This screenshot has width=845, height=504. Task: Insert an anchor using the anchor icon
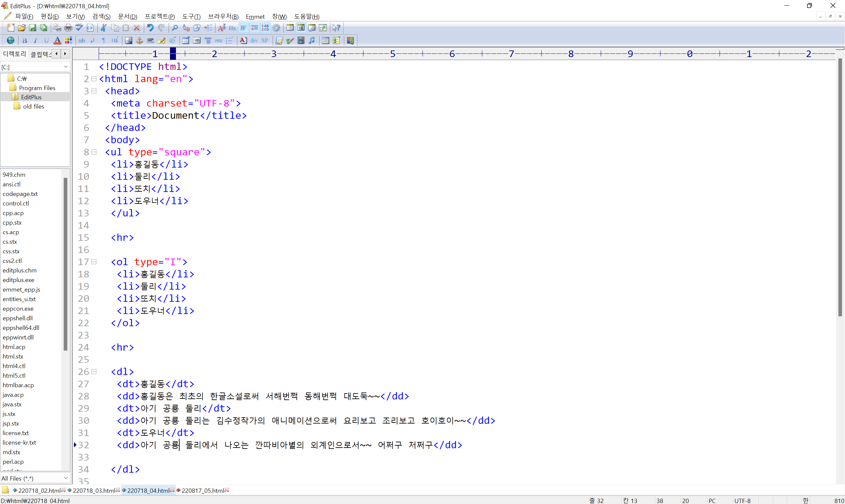click(139, 41)
